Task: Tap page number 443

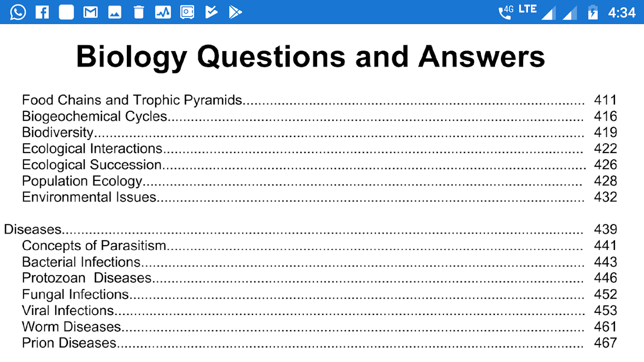Action: [x=606, y=262]
